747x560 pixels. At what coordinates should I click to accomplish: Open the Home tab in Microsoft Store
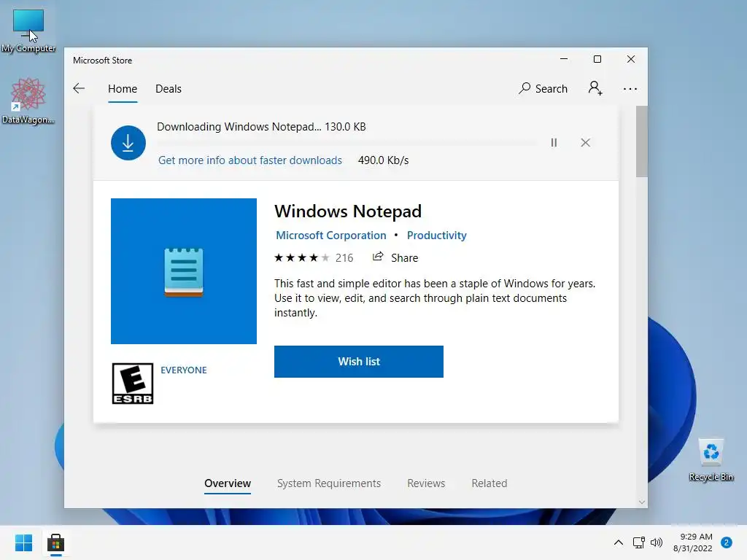(x=123, y=88)
